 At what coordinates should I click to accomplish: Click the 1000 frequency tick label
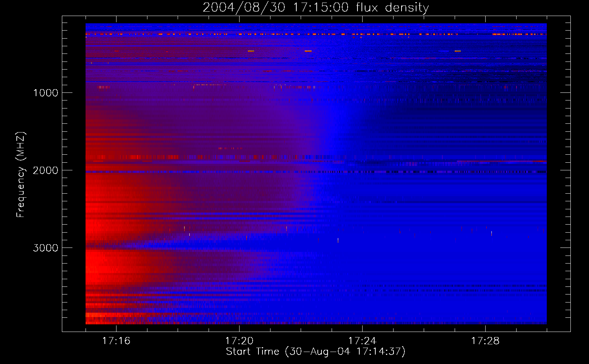pyautogui.click(x=46, y=93)
